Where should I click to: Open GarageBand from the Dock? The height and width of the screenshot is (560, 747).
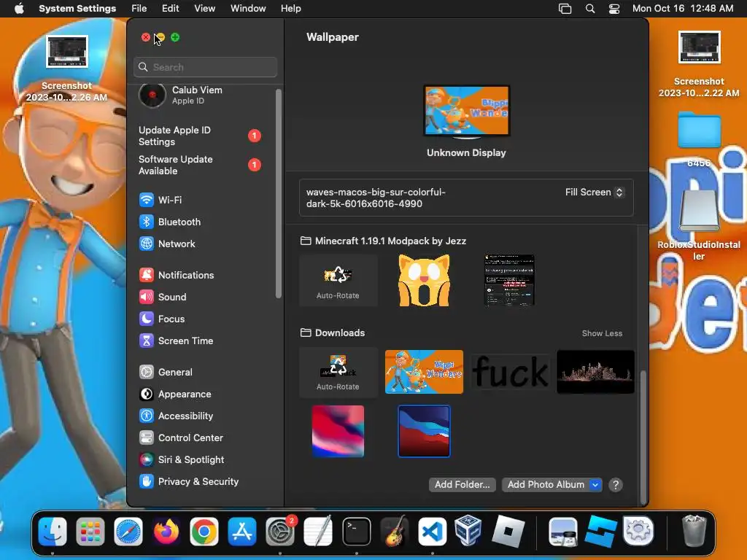click(395, 531)
